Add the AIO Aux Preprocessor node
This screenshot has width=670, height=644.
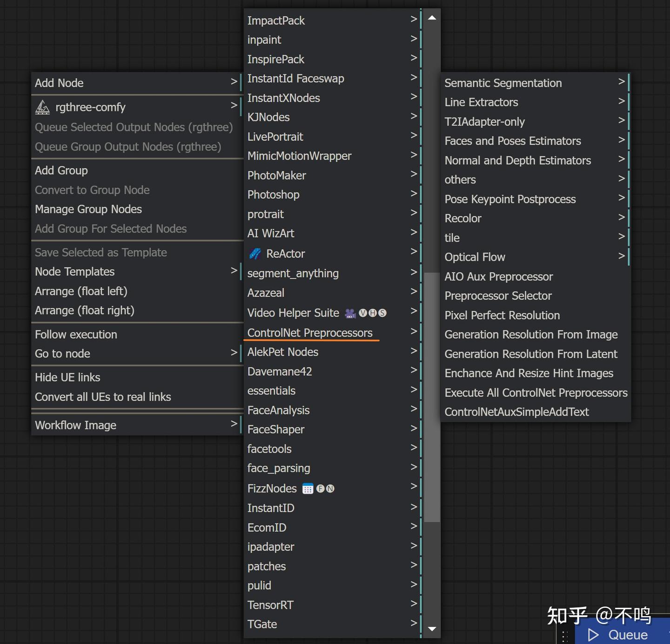tap(536, 277)
